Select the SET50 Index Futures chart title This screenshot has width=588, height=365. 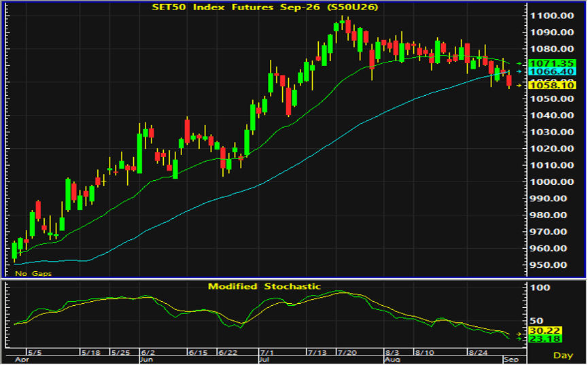pos(264,7)
